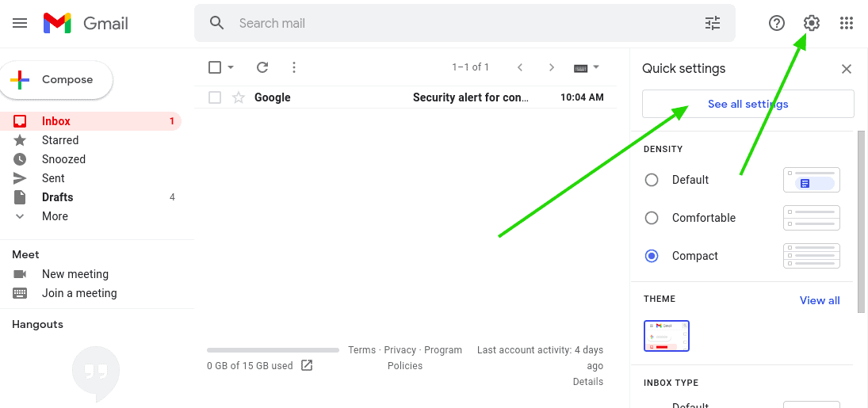The image size is (868, 408).
Task: Click See all settings button
Action: [x=748, y=104]
